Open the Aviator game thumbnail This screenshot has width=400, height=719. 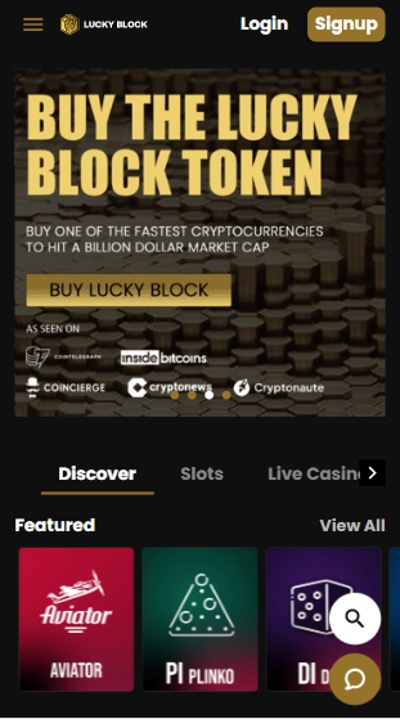click(76, 619)
